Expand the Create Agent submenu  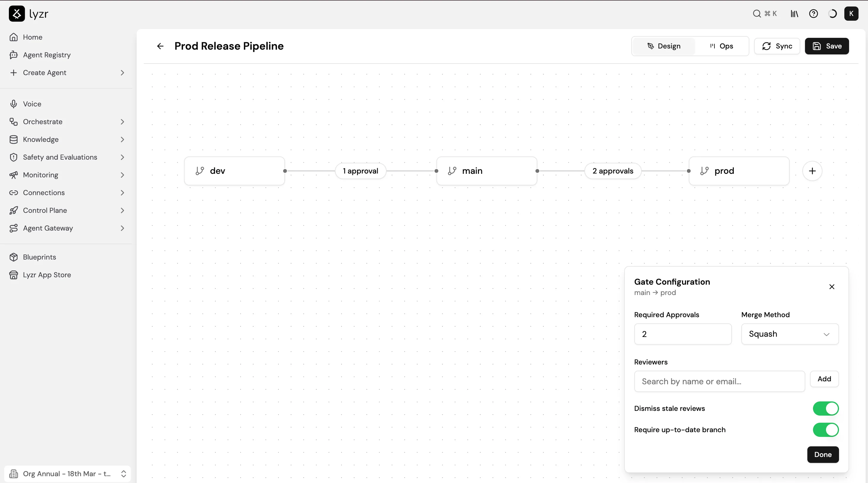click(x=122, y=73)
